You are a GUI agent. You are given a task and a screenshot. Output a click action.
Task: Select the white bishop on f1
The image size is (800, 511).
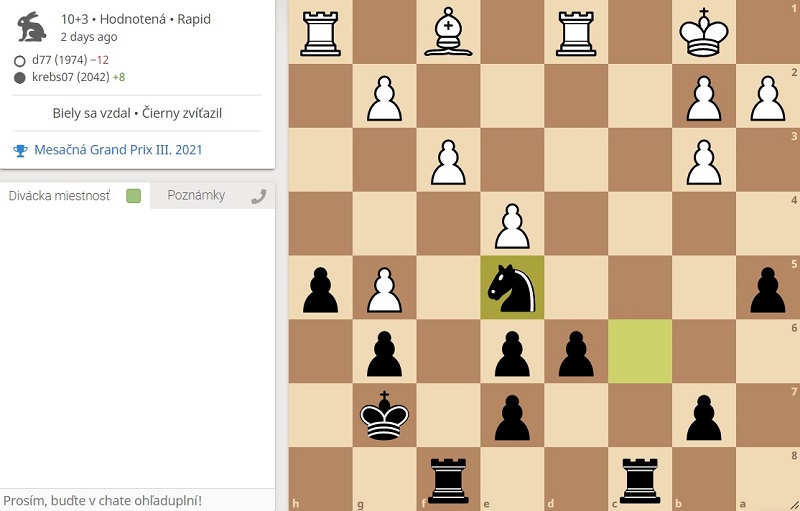pos(448,32)
